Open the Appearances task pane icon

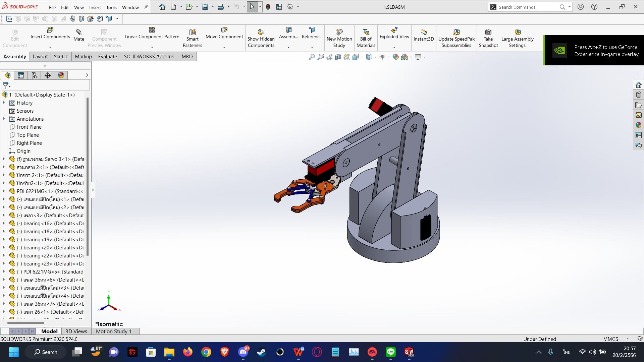[x=638, y=125]
